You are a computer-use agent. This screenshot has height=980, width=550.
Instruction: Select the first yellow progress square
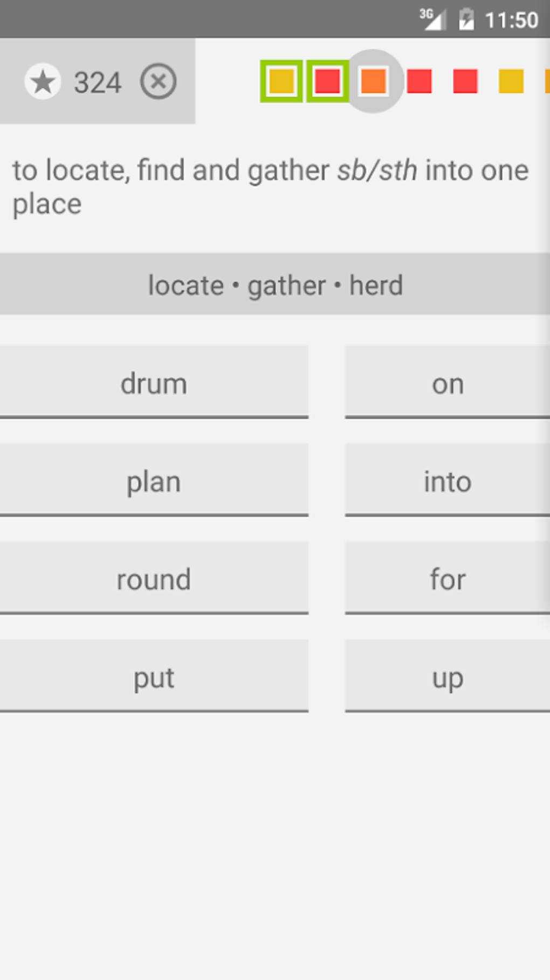click(x=281, y=81)
